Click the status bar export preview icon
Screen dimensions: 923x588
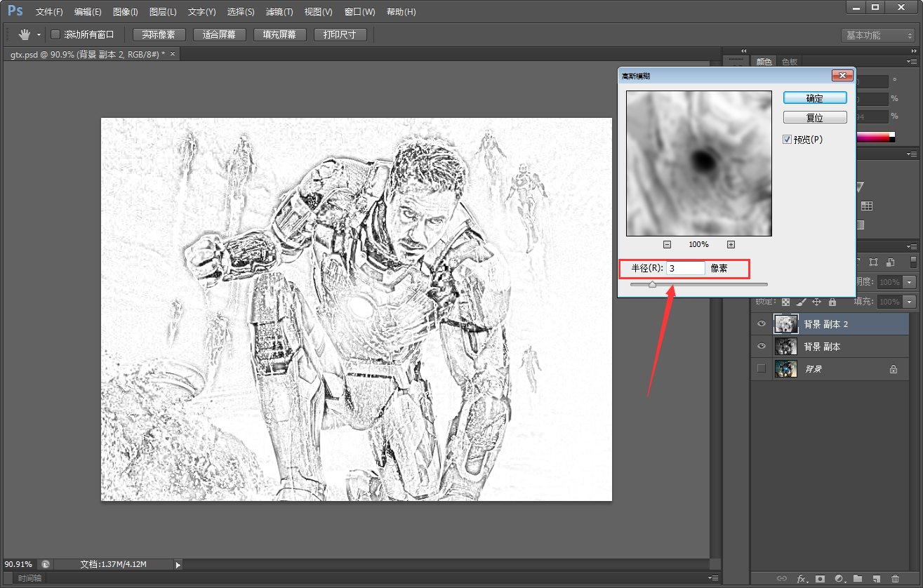(45, 564)
